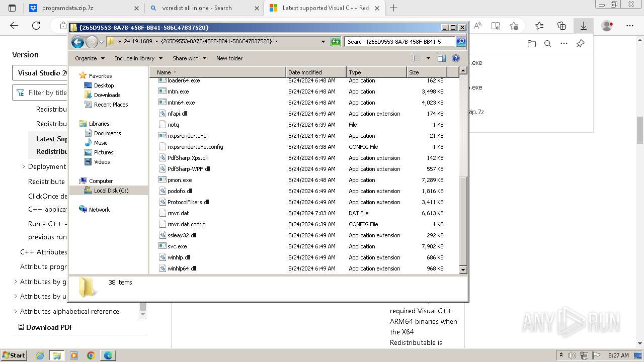Image resolution: width=644 pixels, height=362 pixels.
Task: Click Network icon in navigation pane
Action: (83, 210)
